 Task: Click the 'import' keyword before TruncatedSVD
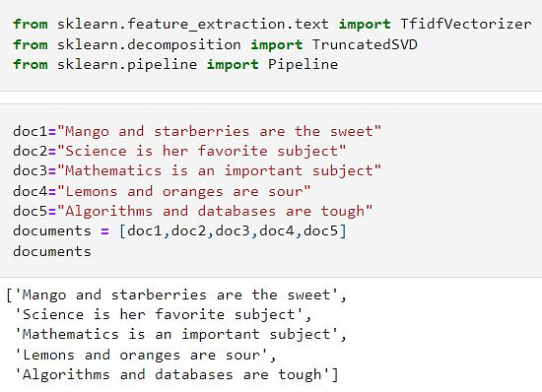tap(277, 45)
